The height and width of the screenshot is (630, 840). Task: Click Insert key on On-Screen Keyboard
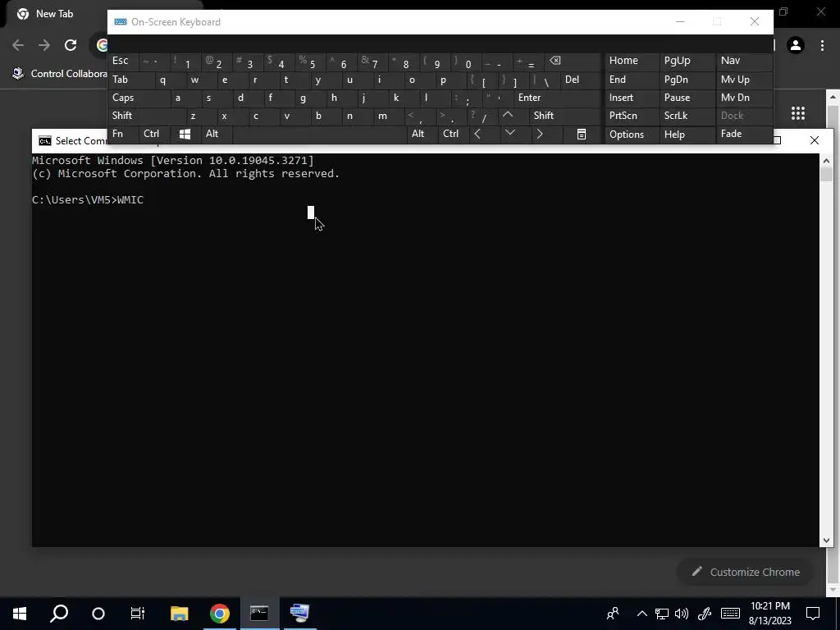(x=632, y=98)
